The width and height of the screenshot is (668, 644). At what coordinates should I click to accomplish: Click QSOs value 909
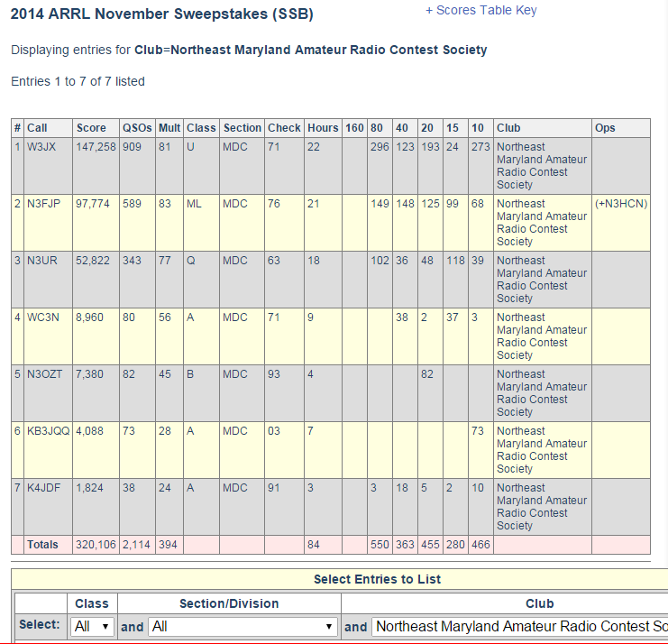click(132, 147)
